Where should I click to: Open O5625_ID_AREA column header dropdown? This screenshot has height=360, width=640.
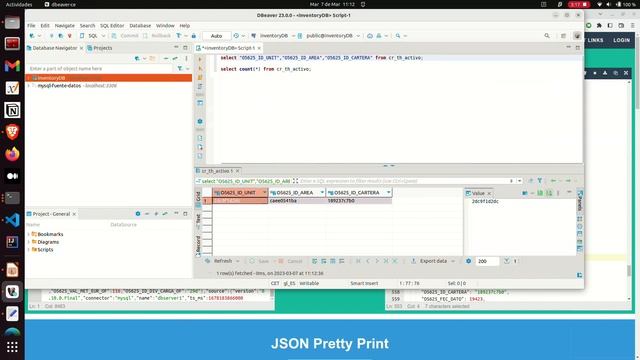coord(322,192)
